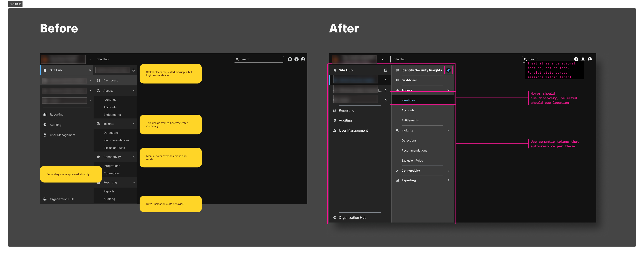Viewport: 644px width, 255px height.
Task: Click the Connectivity plug icon in the Before panel
Action: 99,157
